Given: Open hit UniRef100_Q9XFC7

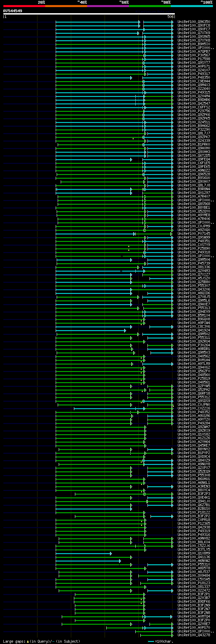Looking at the screenshot, I should 194,29.
